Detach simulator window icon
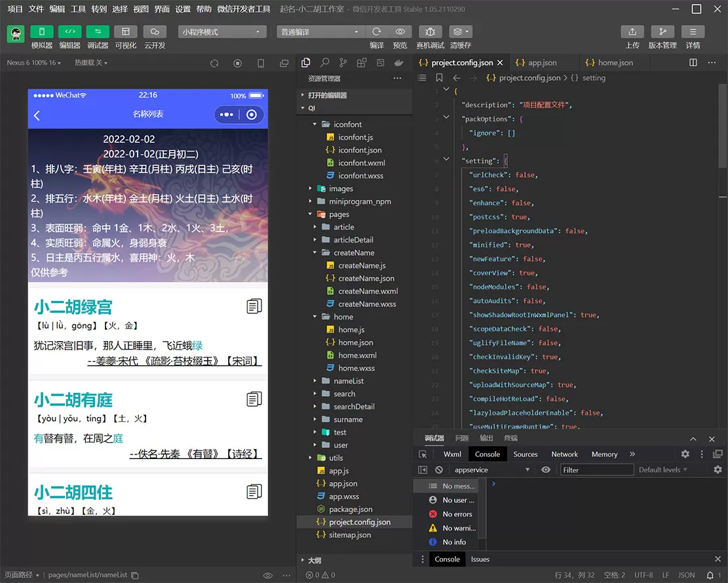The width and height of the screenshot is (728, 583). click(x=284, y=63)
